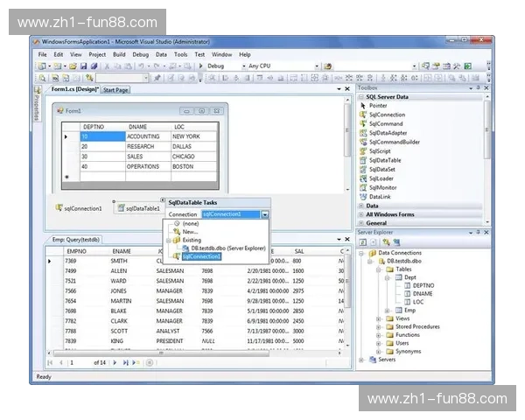Click the SqlLoader icon in the Toolbox
This screenshot has width=525, height=420.
point(363,178)
